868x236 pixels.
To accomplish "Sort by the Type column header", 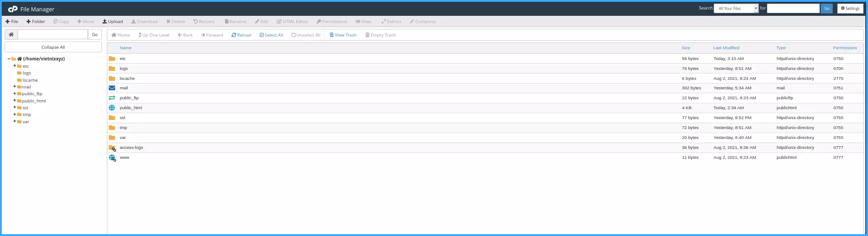I will tap(781, 48).
